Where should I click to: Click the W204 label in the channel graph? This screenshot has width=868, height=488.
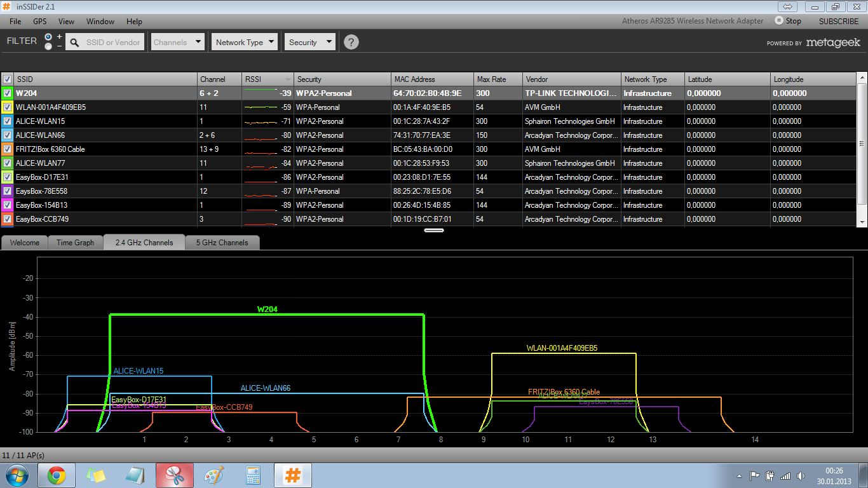[267, 309]
